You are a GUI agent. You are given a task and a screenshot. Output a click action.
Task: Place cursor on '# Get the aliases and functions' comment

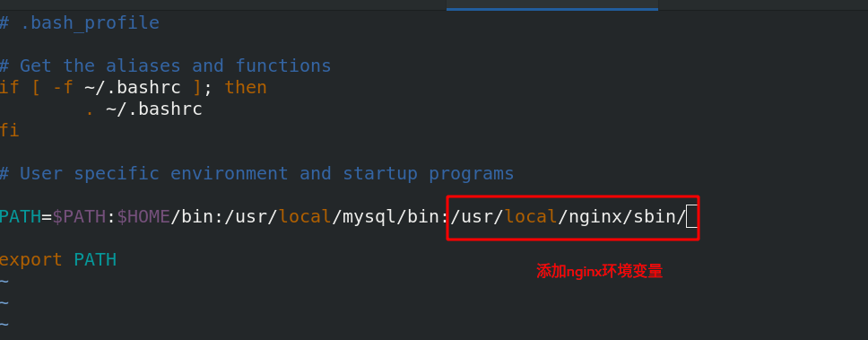tap(166, 66)
